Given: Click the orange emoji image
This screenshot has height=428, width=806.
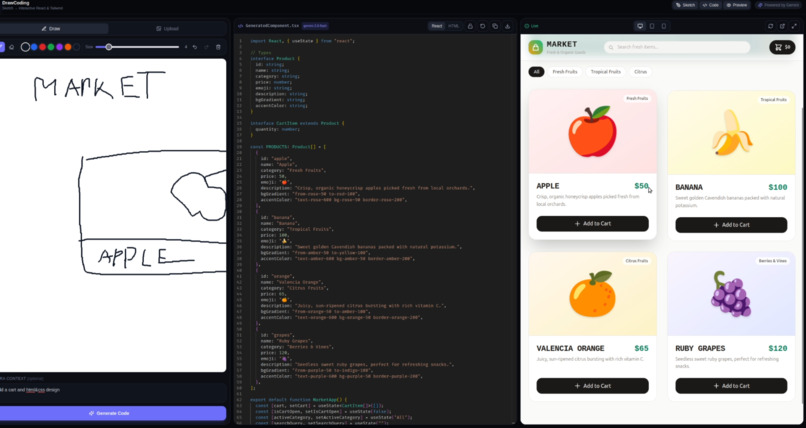Looking at the screenshot, I should pyautogui.click(x=592, y=293).
